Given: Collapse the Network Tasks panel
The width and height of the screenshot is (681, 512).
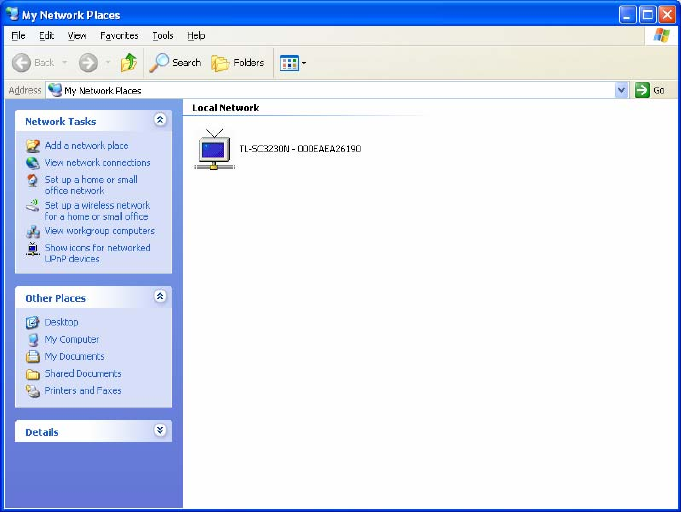Looking at the screenshot, I should [x=160, y=119].
